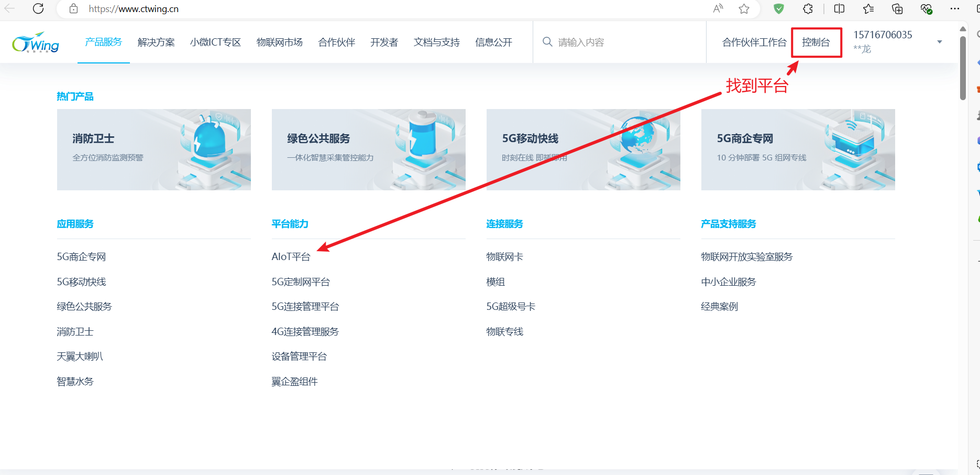Click account number 15716706035

pyautogui.click(x=883, y=35)
